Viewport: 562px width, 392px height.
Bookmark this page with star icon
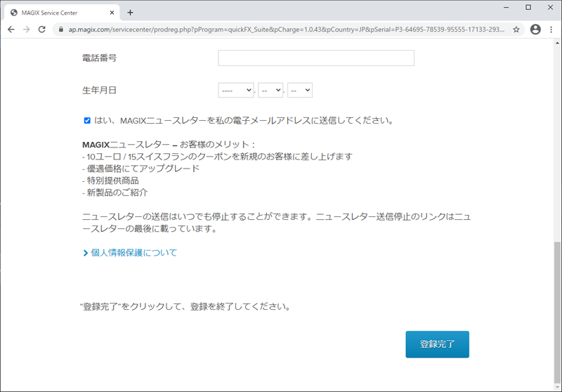516,30
